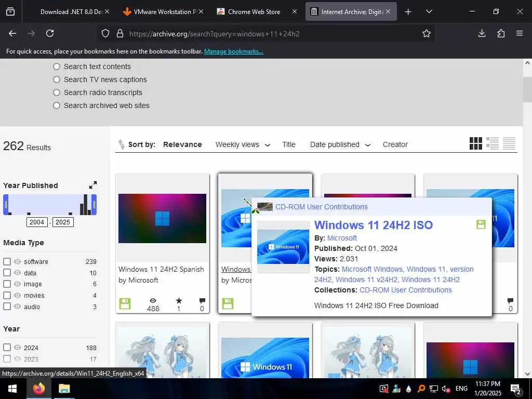Open Windows Start menu
The image size is (532, 399).
[x=12, y=389]
